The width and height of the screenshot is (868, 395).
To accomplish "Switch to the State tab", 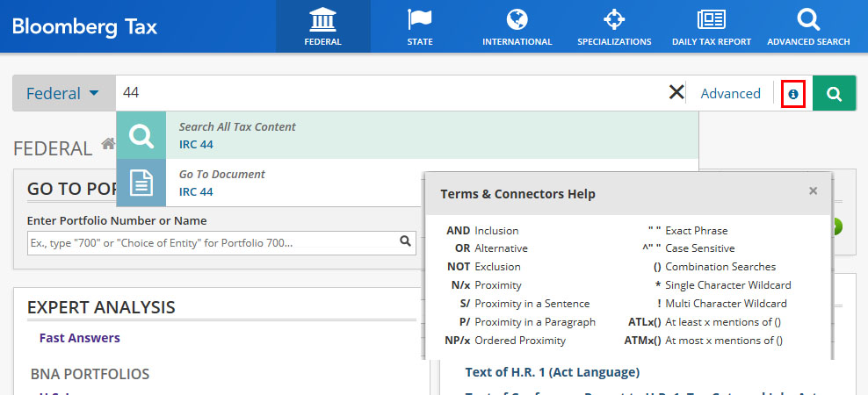I will click(420, 26).
